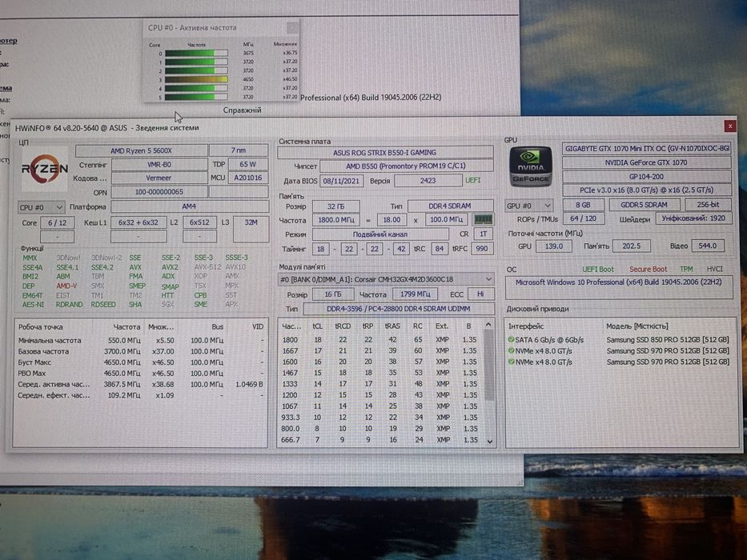
Task: Click the MCU A201016 field
Action: click(247, 178)
